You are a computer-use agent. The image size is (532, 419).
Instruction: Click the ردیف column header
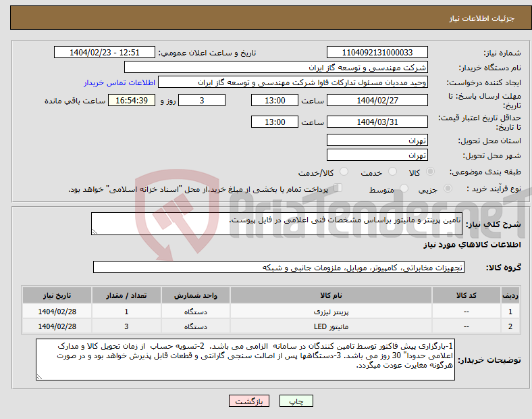tap(510, 295)
